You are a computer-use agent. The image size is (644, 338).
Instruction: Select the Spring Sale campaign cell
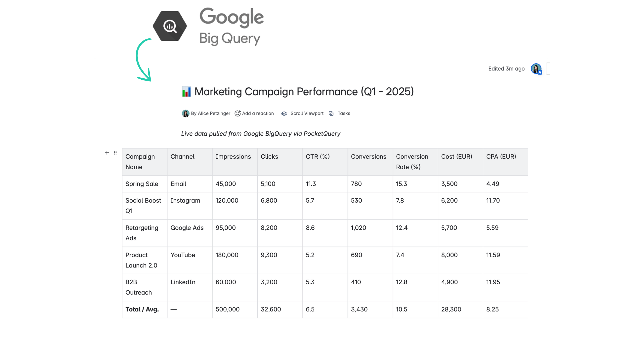[145, 184]
